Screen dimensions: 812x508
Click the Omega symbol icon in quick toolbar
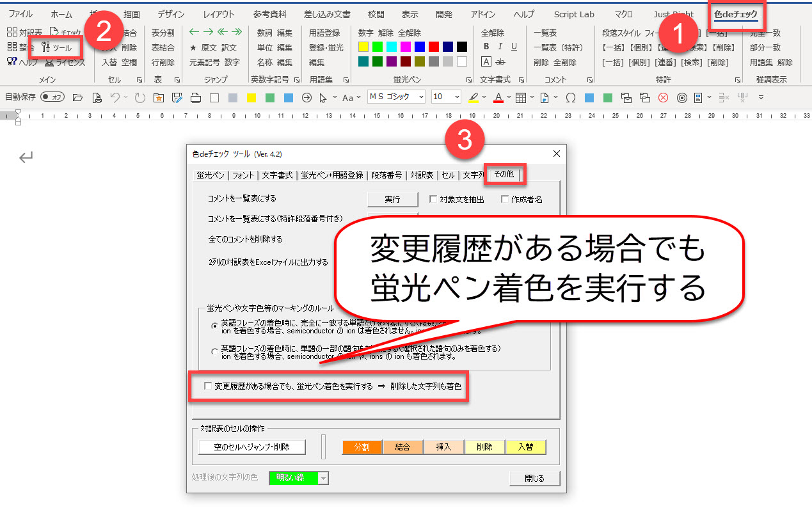point(570,97)
